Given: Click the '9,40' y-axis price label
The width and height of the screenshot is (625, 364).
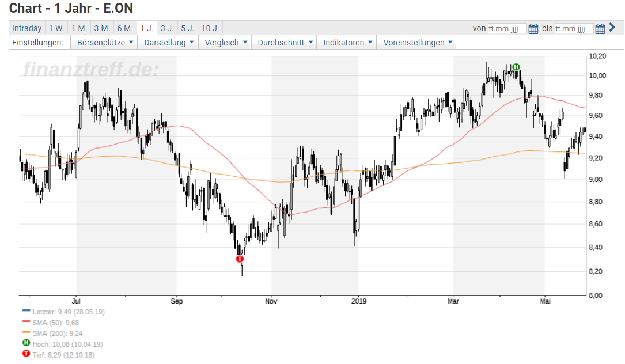Looking at the screenshot, I should click(x=596, y=136).
